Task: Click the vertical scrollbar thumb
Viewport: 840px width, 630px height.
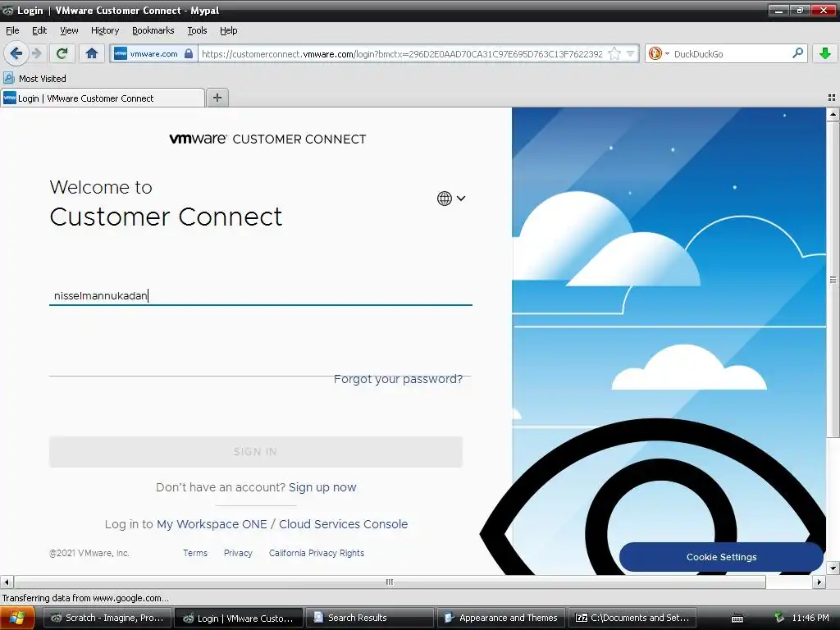Action: pos(833,279)
